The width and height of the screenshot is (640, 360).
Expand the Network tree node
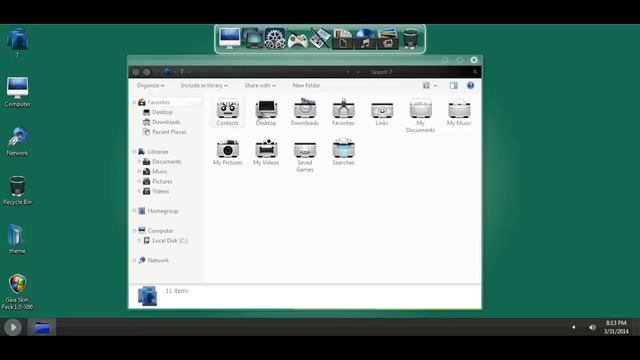point(134,260)
